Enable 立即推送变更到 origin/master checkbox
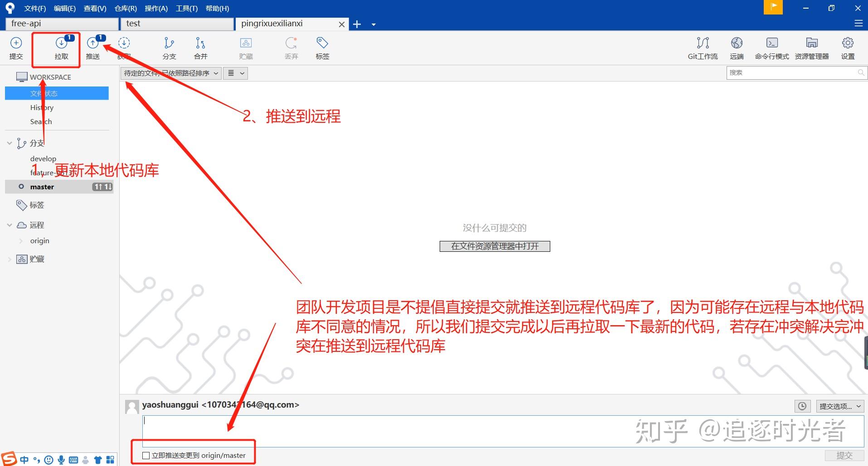This screenshot has width=868, height=466. click(145, 455)
